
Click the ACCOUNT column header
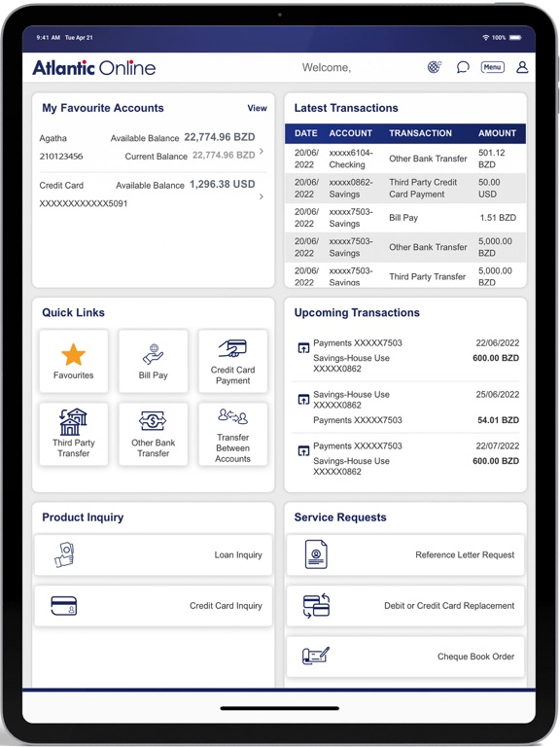point(350,133)
